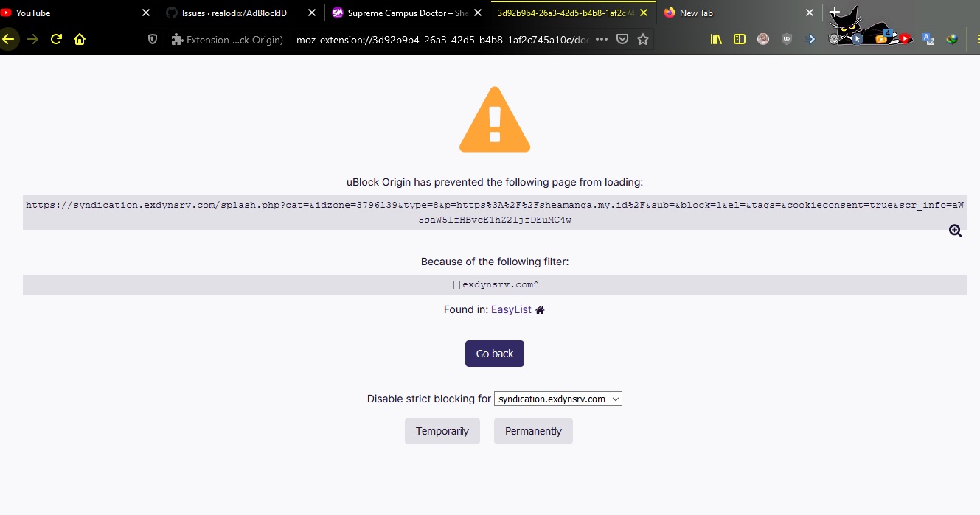Click Temporarily to disable strict blocking
This screenshot has height=515, width=980.
(x=442, y=430)
